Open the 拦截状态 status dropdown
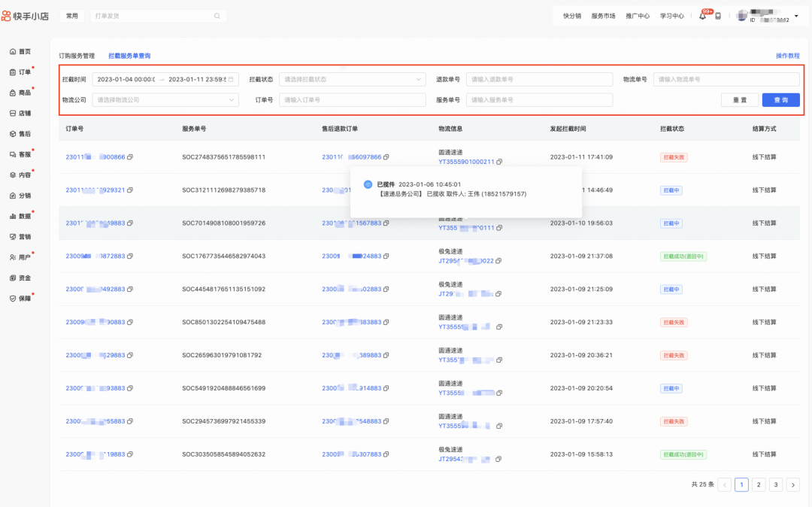 coord(351,78)
